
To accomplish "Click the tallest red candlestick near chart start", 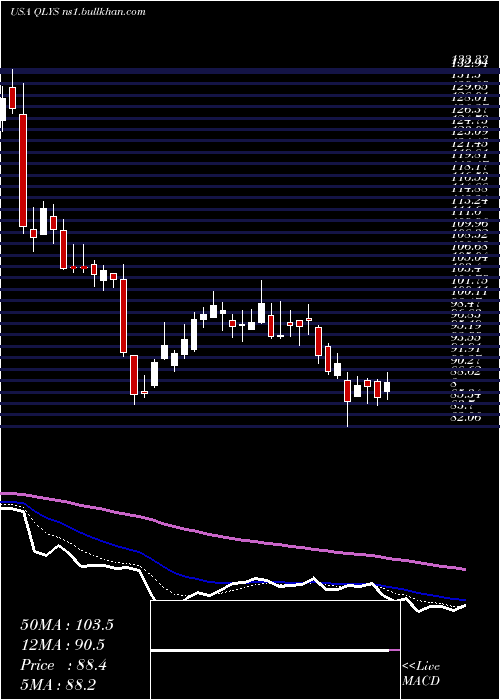I will click(23, 170).
